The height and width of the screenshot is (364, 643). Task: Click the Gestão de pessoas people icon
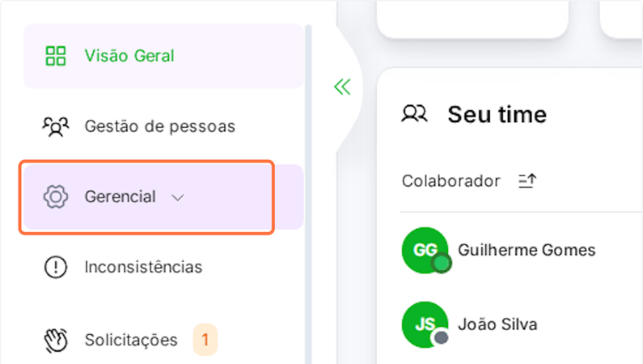pyautogui.click(x=55, y=126)
